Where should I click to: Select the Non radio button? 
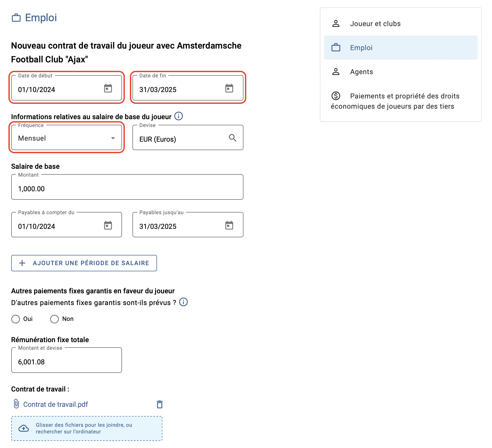54,319
